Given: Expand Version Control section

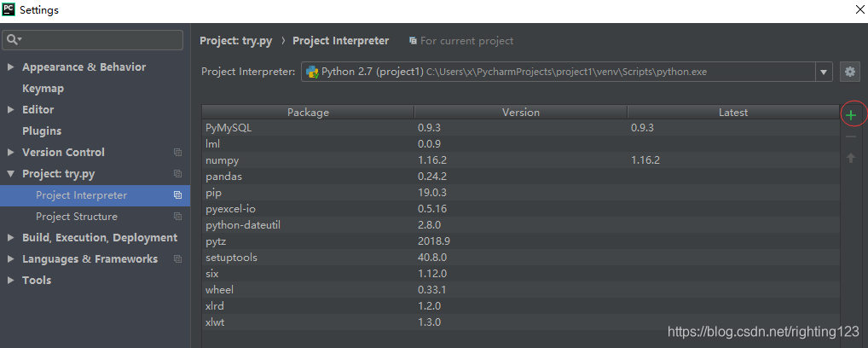Looking at the screenshot, I should pos(10,153).
